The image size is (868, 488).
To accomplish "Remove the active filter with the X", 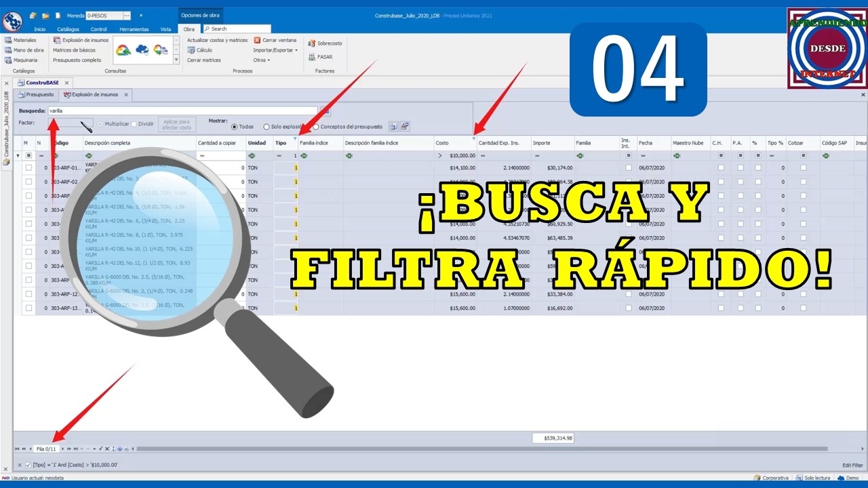I will [x=20, y=465].
